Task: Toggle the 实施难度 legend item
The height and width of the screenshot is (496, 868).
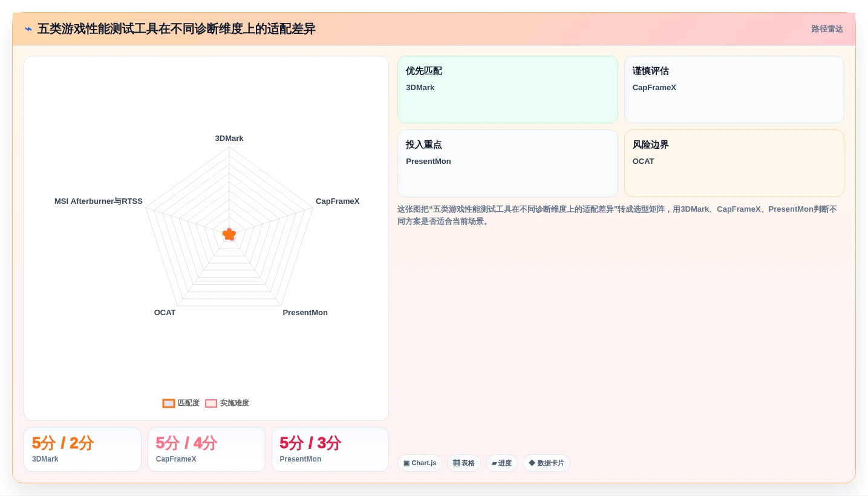Action: pyautogui.click(x=227, y=403)
